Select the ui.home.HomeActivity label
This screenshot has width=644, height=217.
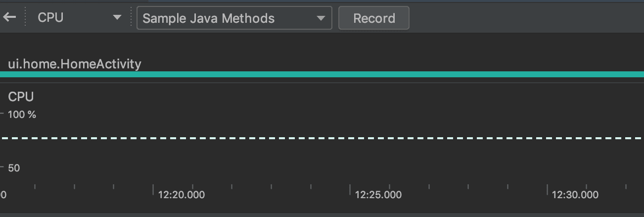[x=75, y=64]
